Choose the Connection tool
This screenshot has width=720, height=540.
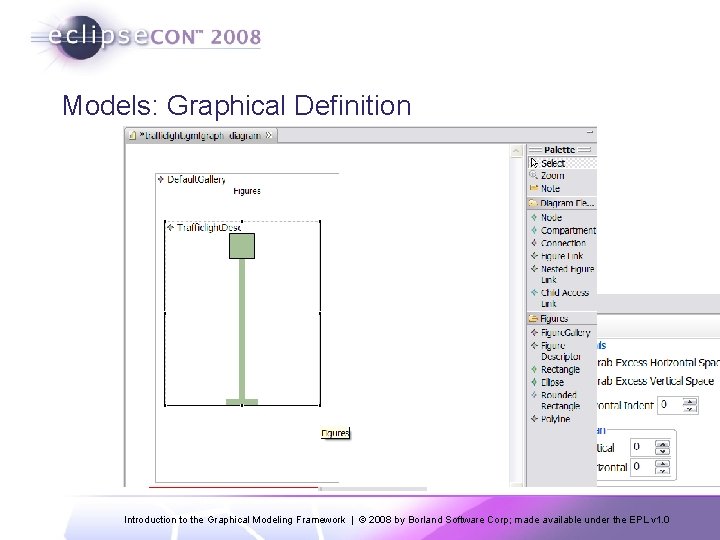coord(562,243)
